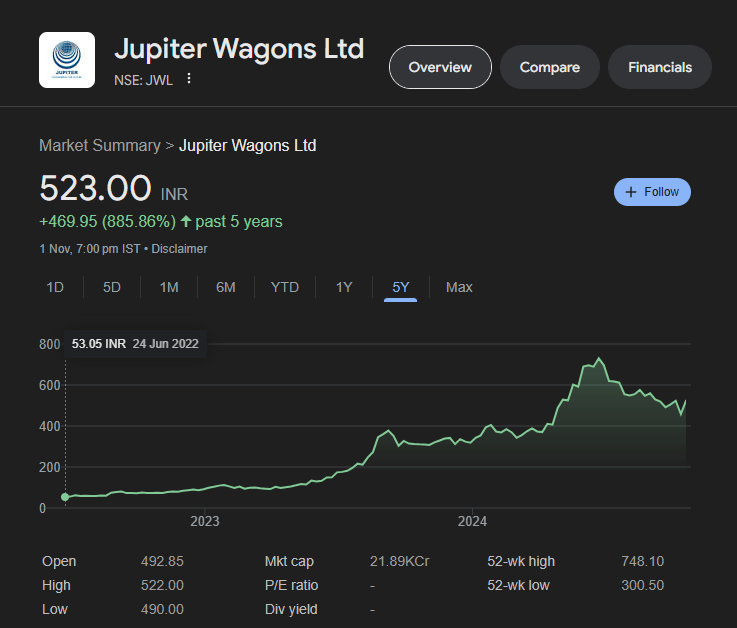Select the Overview tab
The height and width of the screenshot is (628, 737).
tap(440, 67)
